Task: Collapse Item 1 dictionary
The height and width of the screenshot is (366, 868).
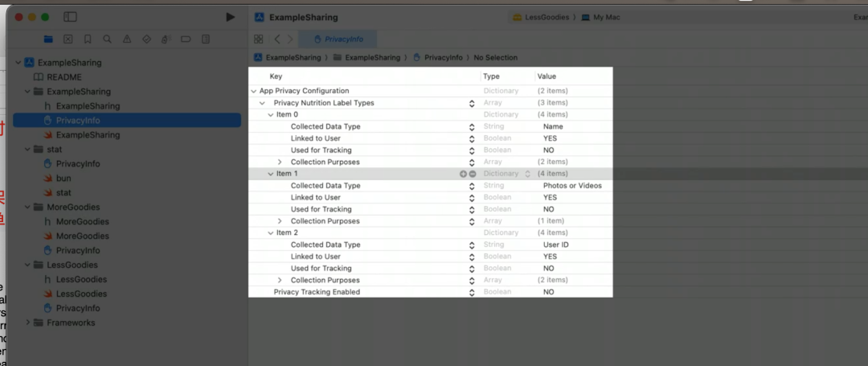Action: tap(271, 174)
